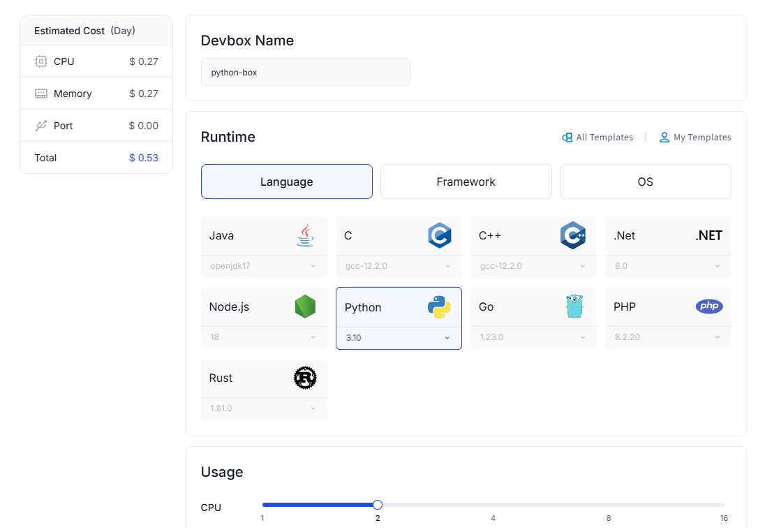Switch to the Language runtime tab
This screenshot has height=532, width=765.
(x=287, y=182)
